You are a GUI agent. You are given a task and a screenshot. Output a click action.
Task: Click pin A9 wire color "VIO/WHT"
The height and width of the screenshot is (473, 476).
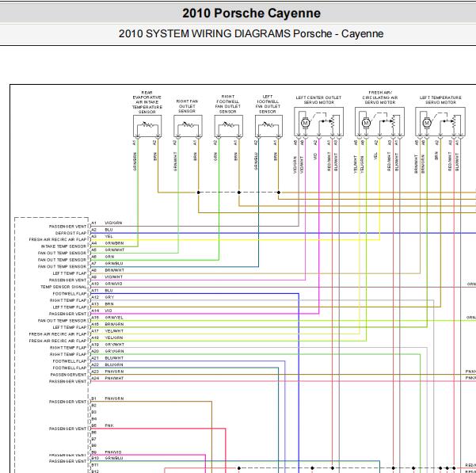113,277
